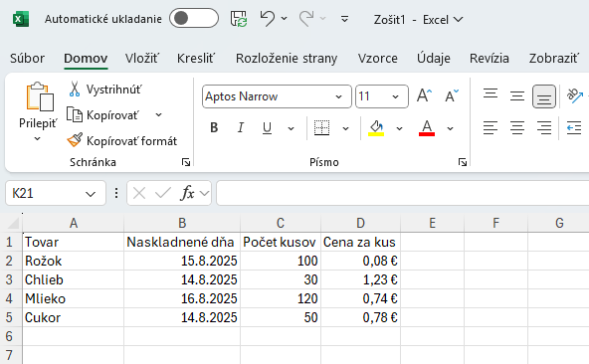Expand the Prilepiť options arrow
This screenshot has width=589, height=364.
37,138
